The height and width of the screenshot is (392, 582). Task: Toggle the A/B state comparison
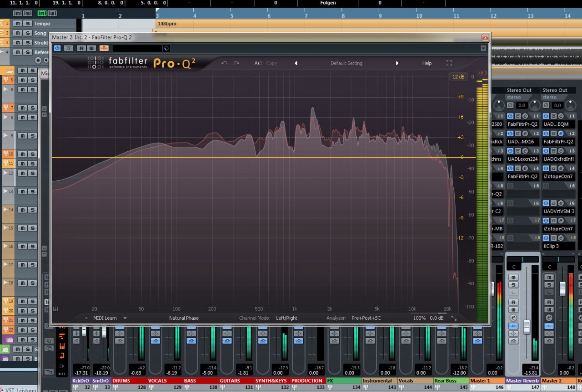[258, 63]
